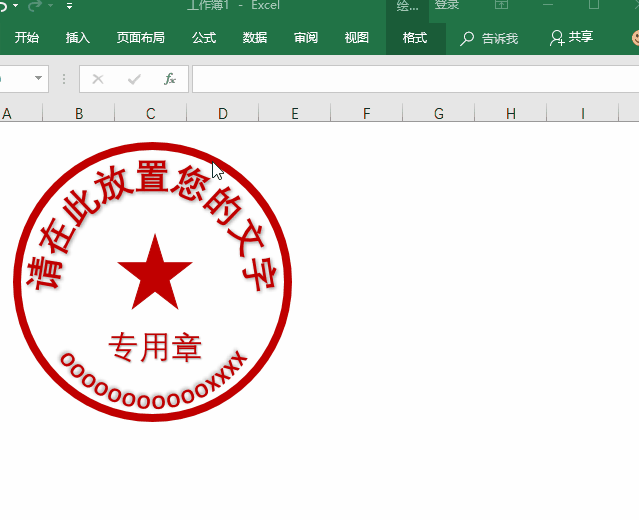Switch to the 页面布局 tab
The width and height of the screenshot is (639, 520).
click(x=141, y=38)
